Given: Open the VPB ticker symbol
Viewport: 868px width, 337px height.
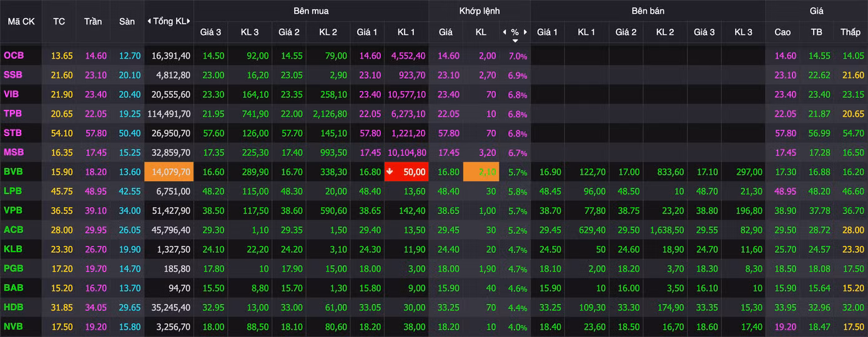Looking at the screenshot, I should 13,210.
